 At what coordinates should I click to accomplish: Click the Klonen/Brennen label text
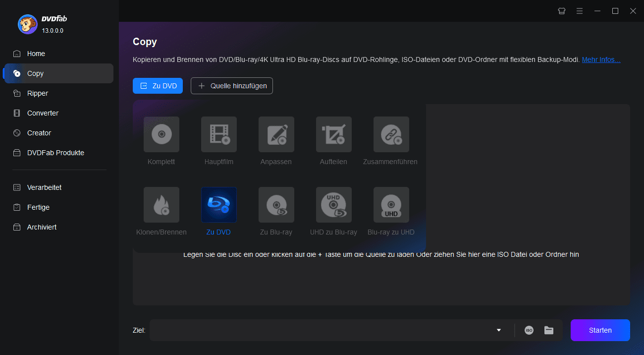pos(161,232)
